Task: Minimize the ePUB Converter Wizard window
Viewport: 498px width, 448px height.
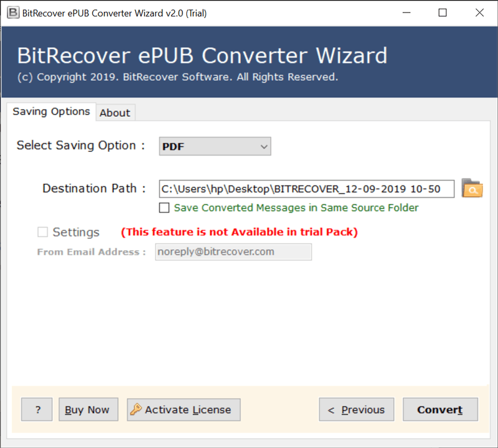Action: coord(406,12)
